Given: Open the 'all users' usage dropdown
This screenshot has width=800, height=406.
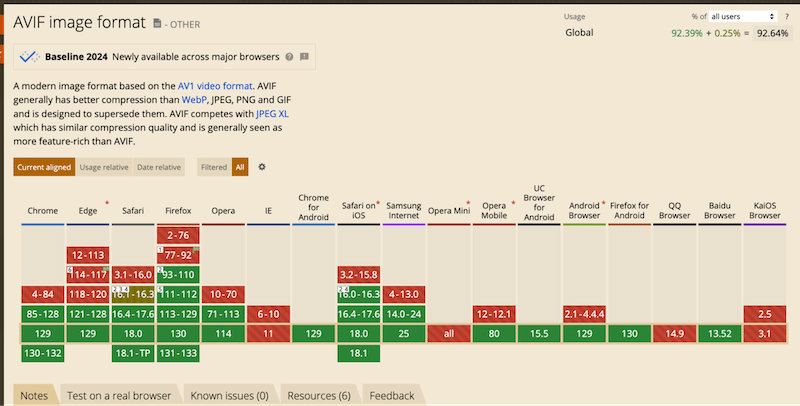Looking at the screenshot, I should (x=743, y=16).
